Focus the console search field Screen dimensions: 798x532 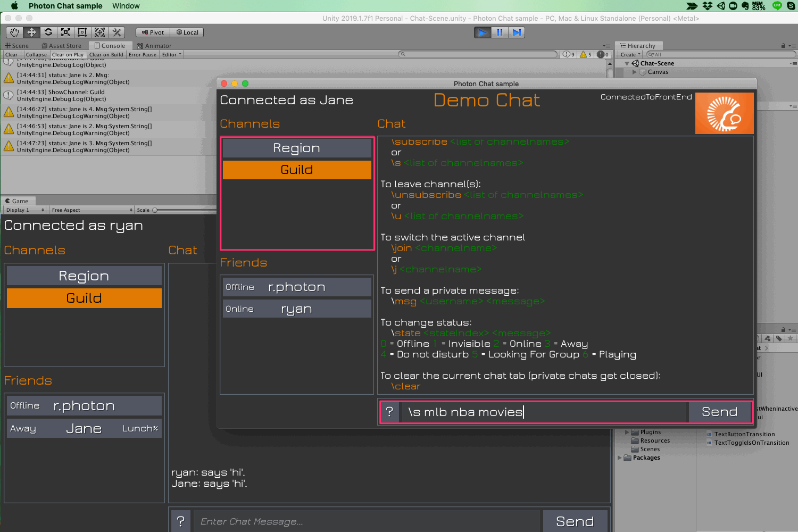(x=478, y=54)
